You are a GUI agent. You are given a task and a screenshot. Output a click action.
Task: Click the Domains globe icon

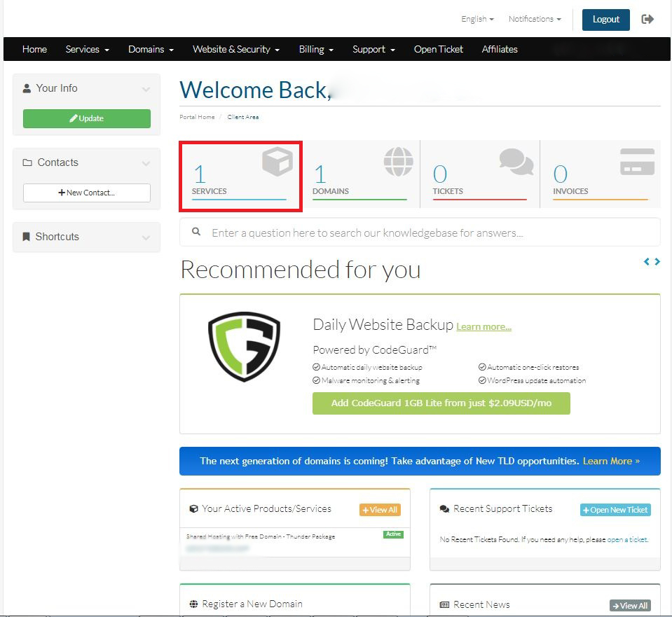point(398,162)
